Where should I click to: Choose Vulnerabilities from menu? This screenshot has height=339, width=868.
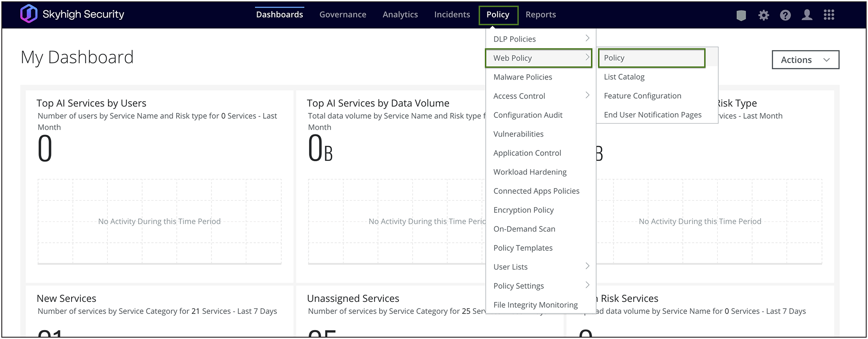click(541, 134)
